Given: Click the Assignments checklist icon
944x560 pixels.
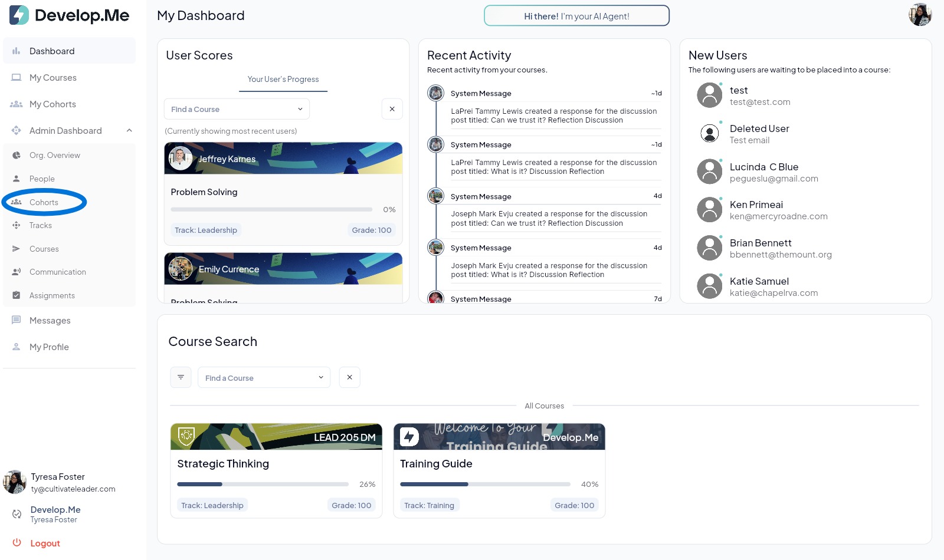Looking at the screenshot, I should [17, 295].
